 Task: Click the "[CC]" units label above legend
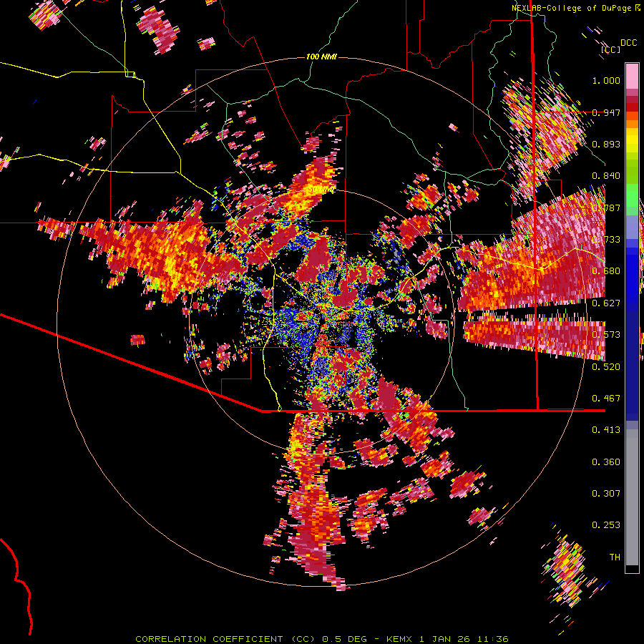tap(611, 49)
